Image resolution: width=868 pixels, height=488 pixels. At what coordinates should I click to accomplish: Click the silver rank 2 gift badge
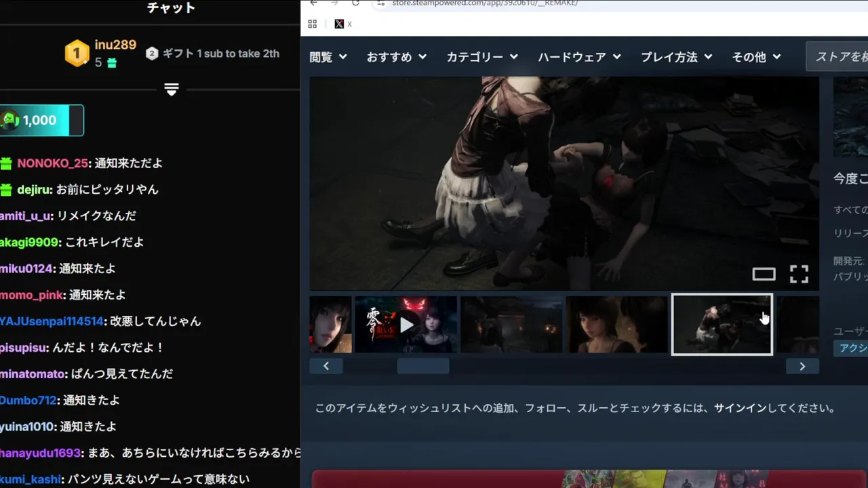pos(152,54)
